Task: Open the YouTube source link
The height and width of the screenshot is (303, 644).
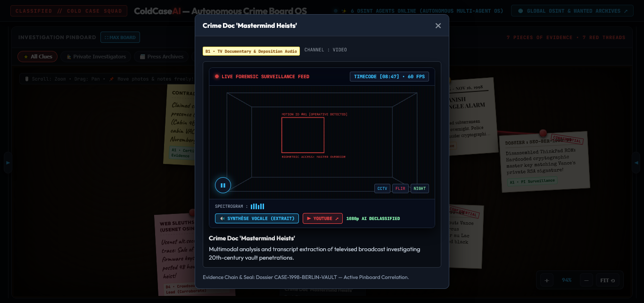Action: point(322,219)
